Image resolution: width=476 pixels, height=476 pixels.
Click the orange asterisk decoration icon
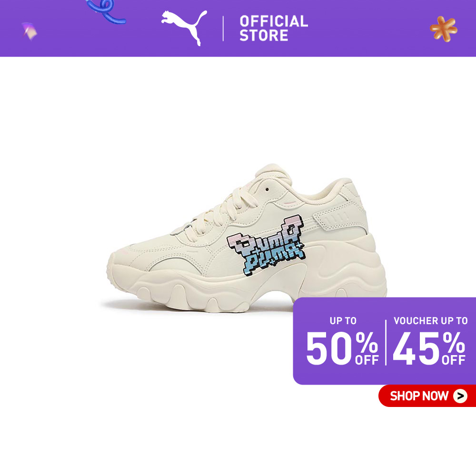[x=444, y=29]
